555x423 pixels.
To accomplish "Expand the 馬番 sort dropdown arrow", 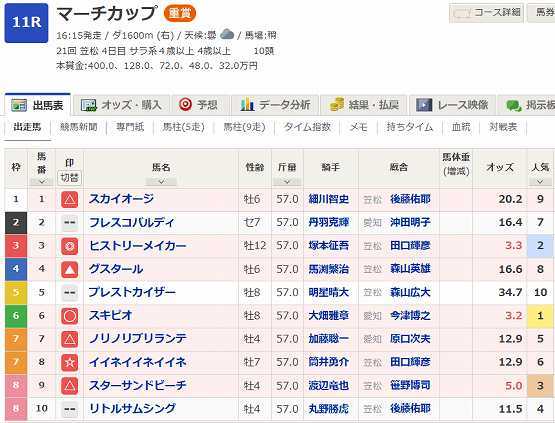I will pos(42,182).
